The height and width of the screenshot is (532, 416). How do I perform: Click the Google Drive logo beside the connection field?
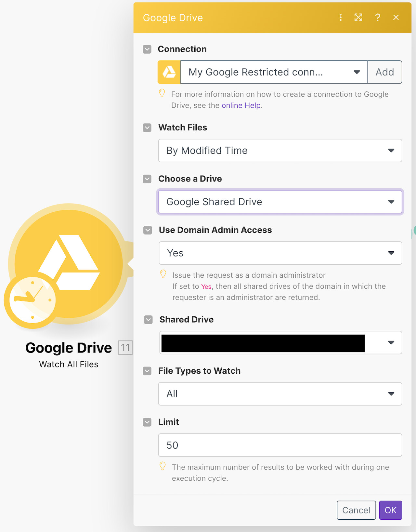[x=169, y=72]
